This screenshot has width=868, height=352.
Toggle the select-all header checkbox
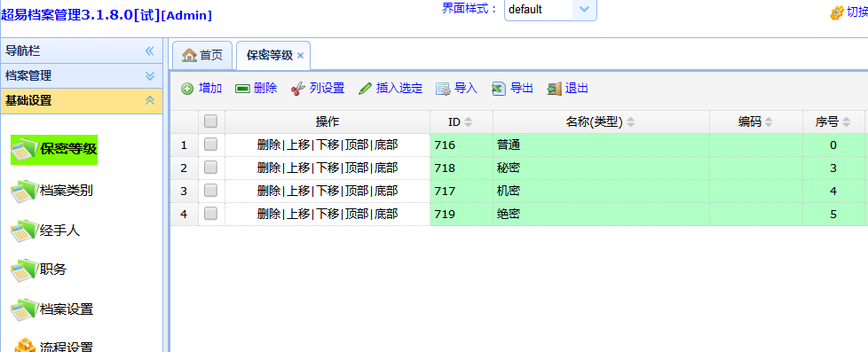[x=210, y=121]
